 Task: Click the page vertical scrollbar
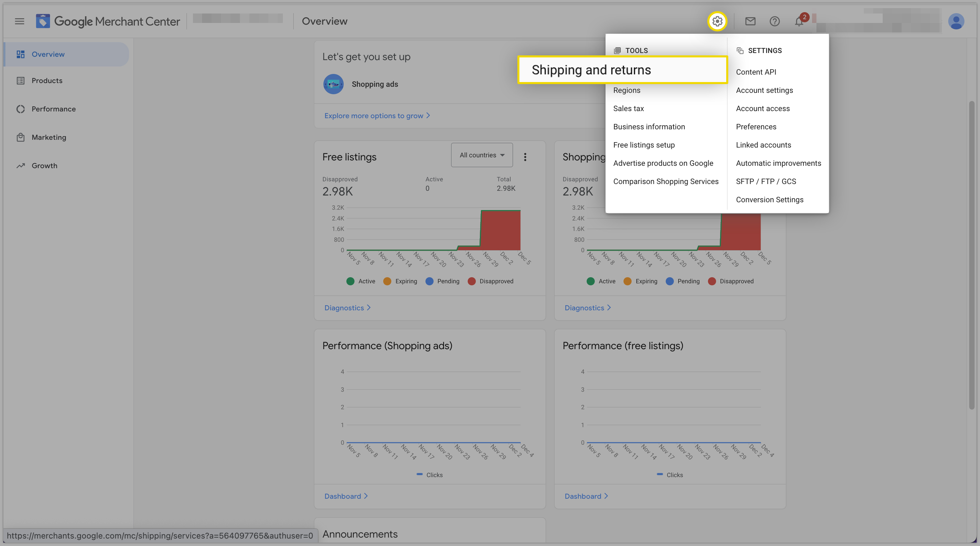(971, 255)
